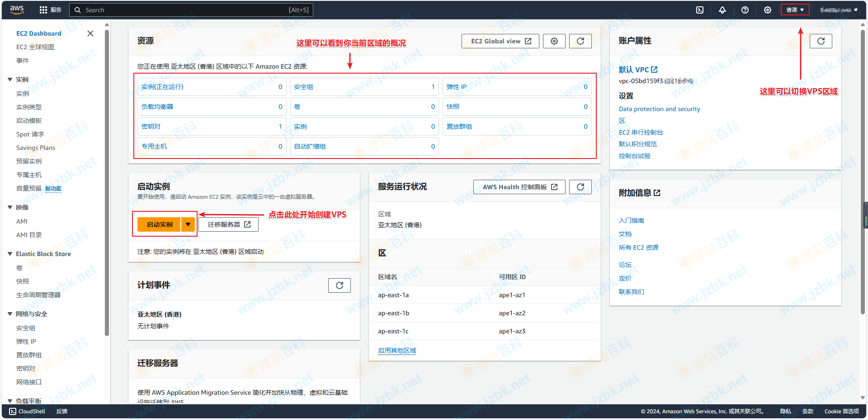Open 网络接口 in sidebar
Screen dimensions: 868x420
(x=29, y=382)
